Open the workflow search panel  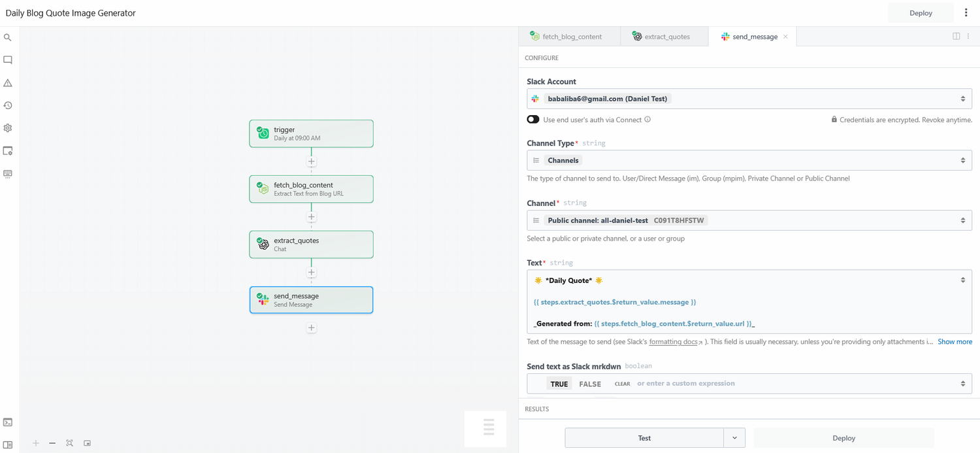(x=8, y=37)
